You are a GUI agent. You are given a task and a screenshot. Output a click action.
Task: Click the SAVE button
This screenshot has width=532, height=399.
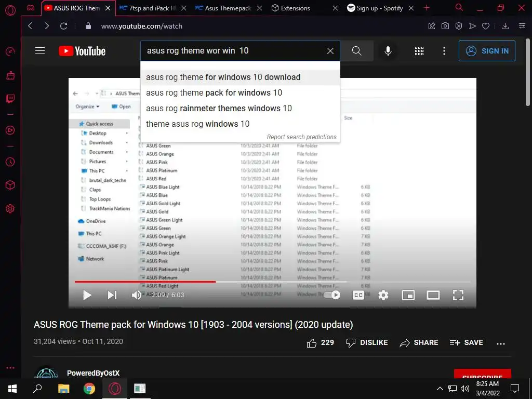click(x=466, y=343)
